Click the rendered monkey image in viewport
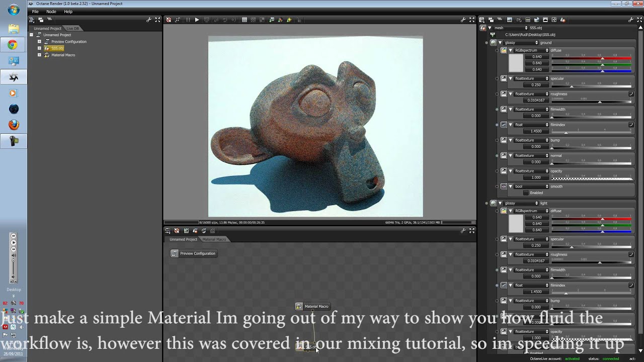644x362 pixels. click(315, 127)
